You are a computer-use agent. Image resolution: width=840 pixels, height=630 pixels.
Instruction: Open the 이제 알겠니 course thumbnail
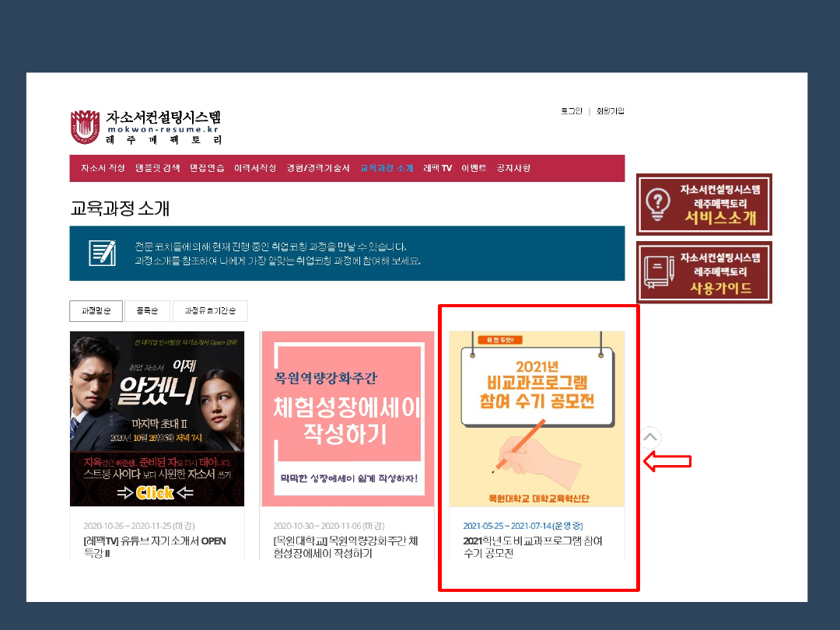point(157,418)
